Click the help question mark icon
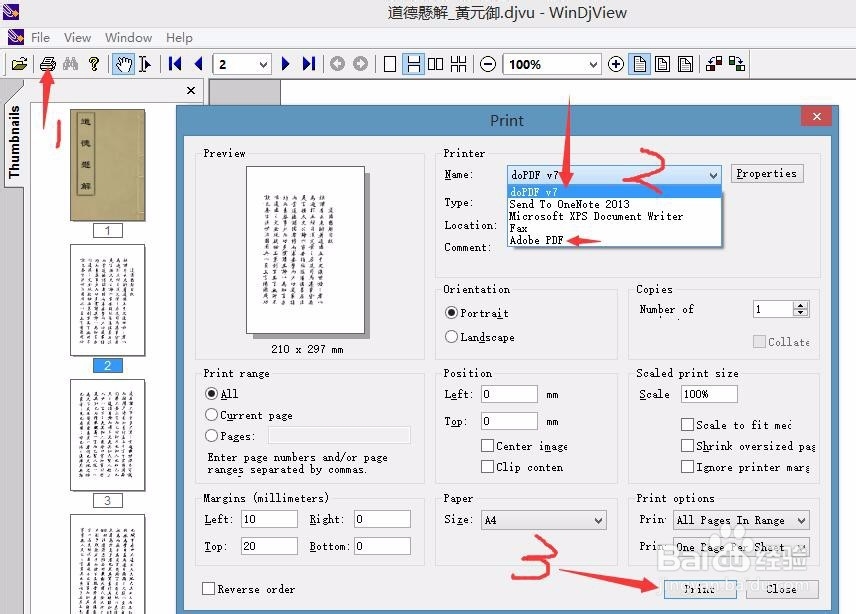Viewport: 856px width, 614px height. pos(94,64)
